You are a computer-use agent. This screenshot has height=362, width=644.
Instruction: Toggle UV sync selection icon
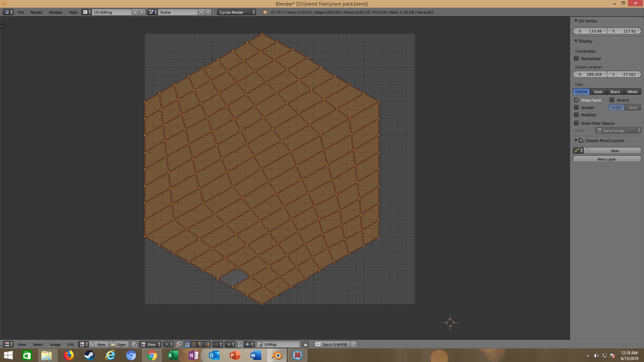click(178, 344)
